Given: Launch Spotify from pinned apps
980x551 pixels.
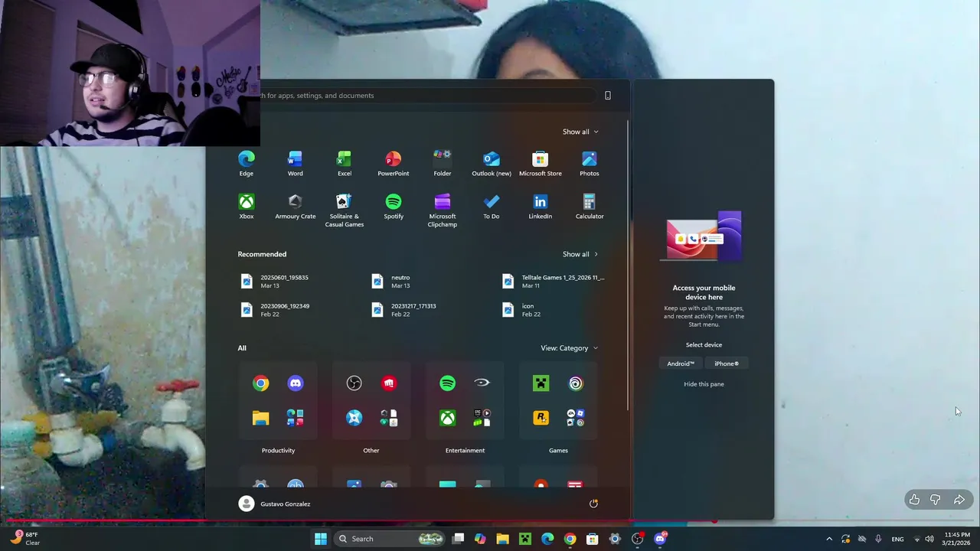Looking at the screenshot, I should pyautogui.click(x=394, y=206).
